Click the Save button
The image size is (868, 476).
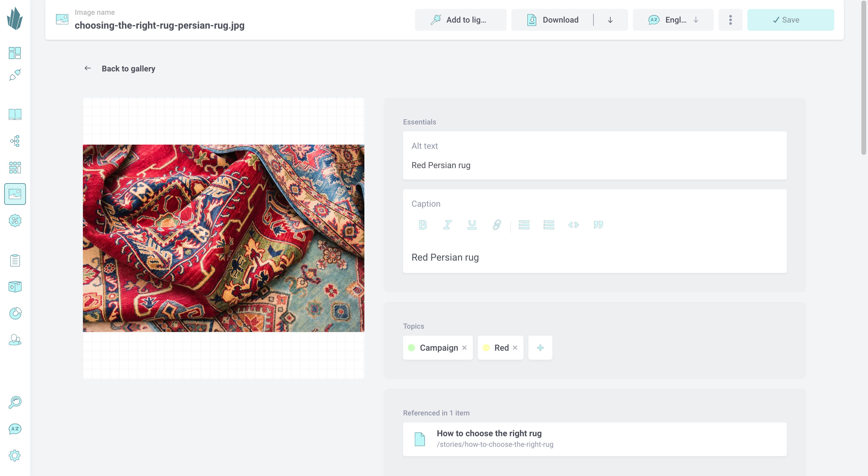[x=791, y=20]
